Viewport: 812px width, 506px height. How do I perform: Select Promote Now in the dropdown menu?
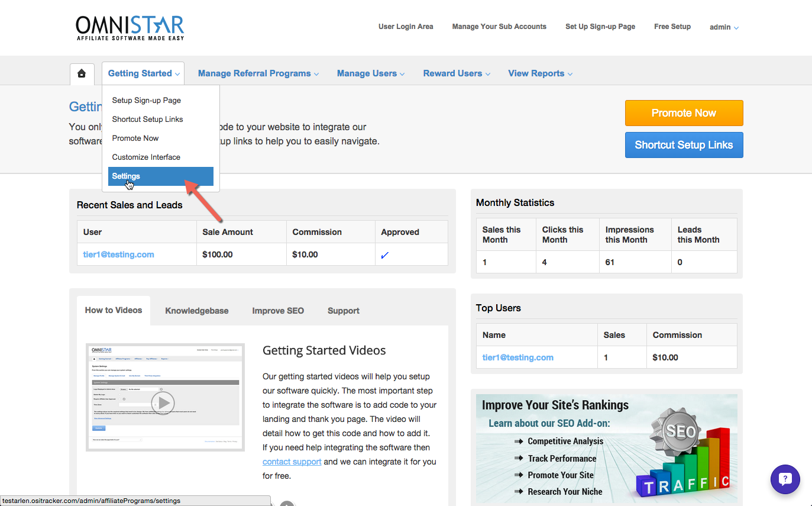click(161, 138)
